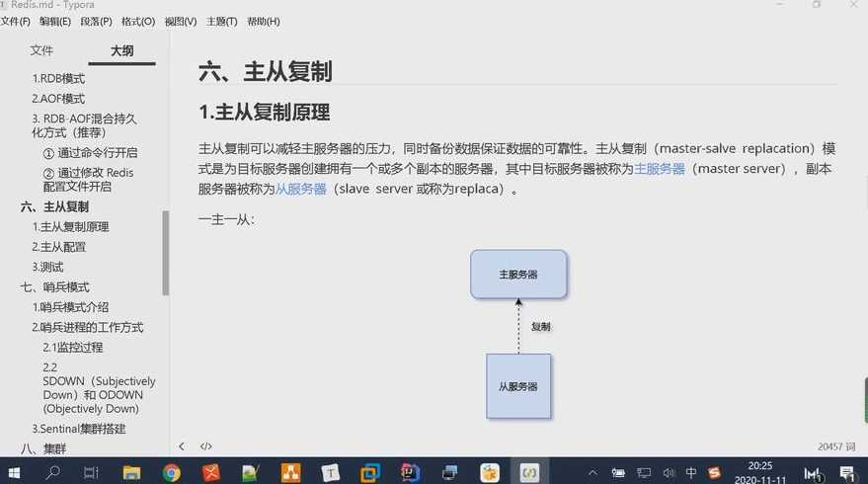Switch sidebar to 大纲 tab

[121, 51]
